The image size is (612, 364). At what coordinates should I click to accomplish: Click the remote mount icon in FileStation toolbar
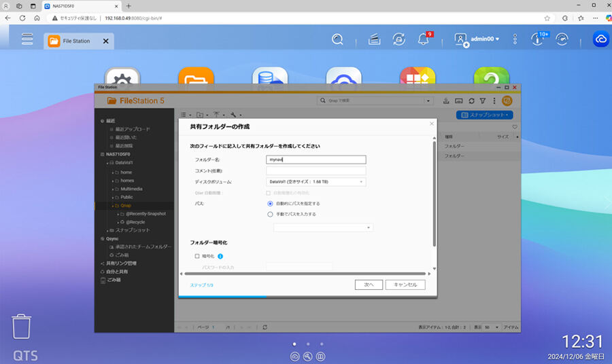pos(459,101)
